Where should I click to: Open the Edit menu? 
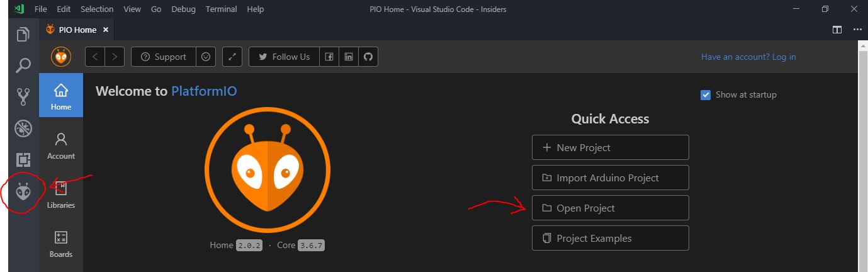coord(64,9)
